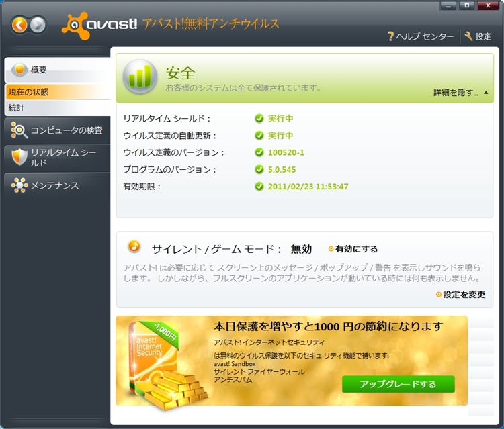Image resolution: width=504 pixels, height=429 pixels.
Task: Click the orange 概要 orb icon
Action: (19, 69)
